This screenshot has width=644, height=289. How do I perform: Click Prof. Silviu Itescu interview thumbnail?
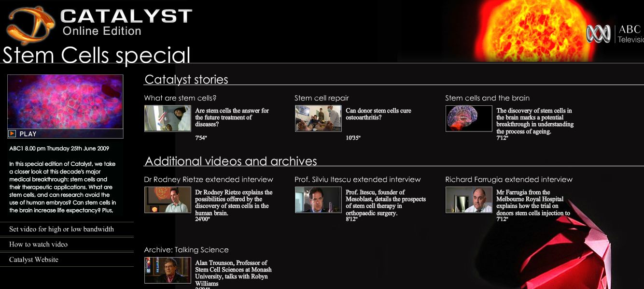318,200
